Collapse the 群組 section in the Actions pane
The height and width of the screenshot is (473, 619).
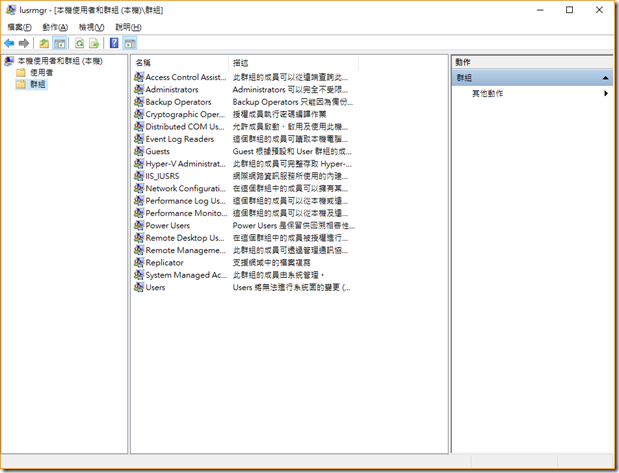[605, 77]
